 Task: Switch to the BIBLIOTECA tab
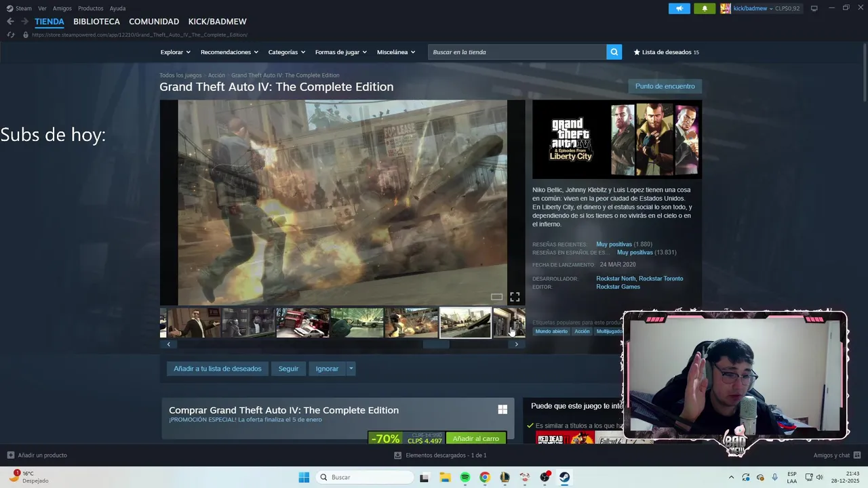pos(96,22)
